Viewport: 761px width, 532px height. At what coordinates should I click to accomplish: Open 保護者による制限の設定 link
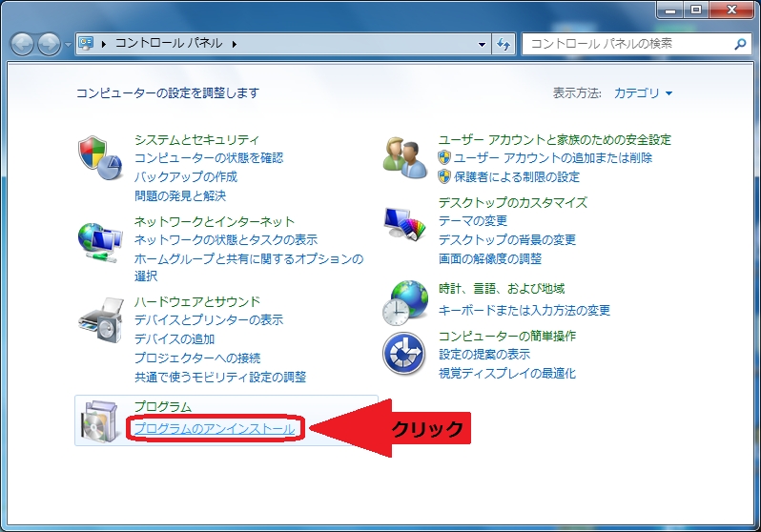click(517, 176)
